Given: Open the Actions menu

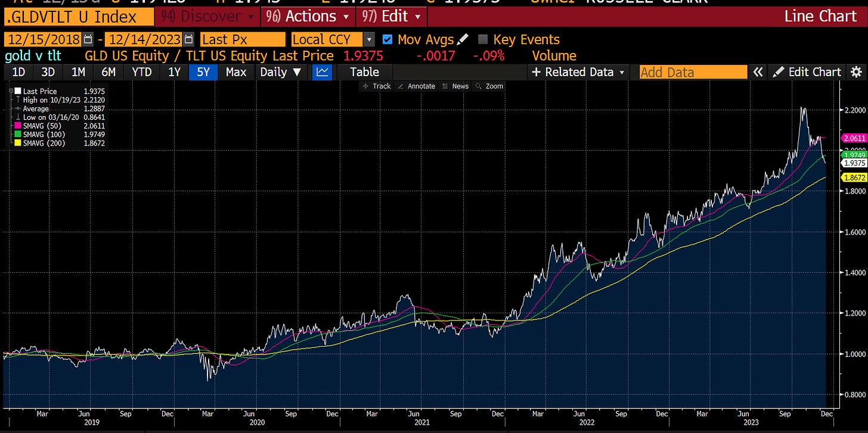Looking at the screenshot, I should (308, 16).
